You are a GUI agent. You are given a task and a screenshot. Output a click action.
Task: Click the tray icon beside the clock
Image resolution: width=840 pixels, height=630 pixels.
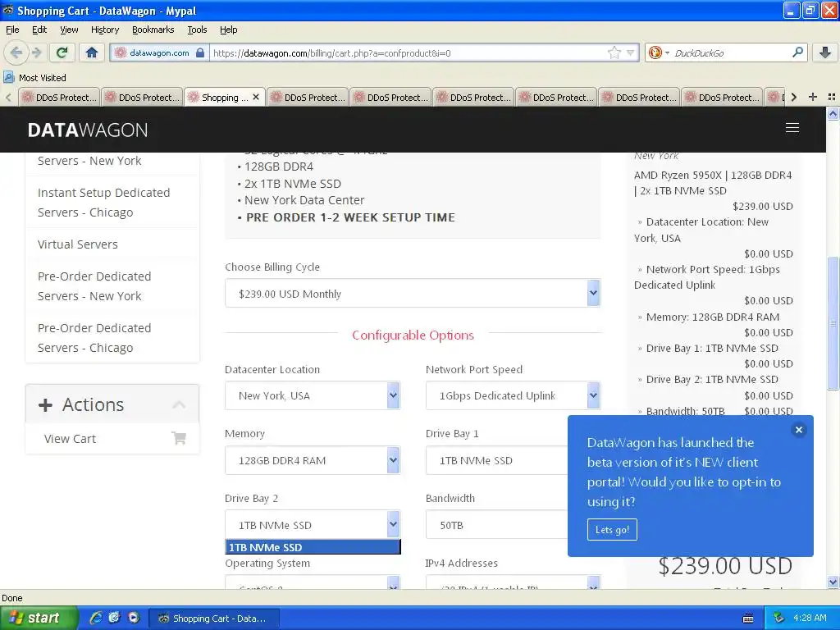pyautogui.click(x=779, y=618)
